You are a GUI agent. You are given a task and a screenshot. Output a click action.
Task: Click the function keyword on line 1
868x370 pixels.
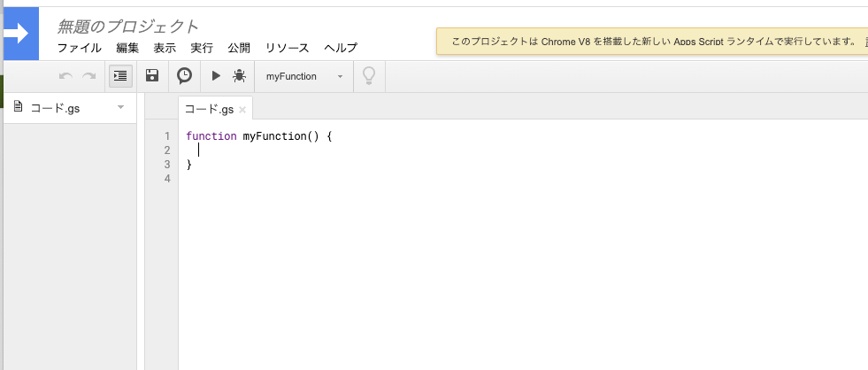pos(211,136)
